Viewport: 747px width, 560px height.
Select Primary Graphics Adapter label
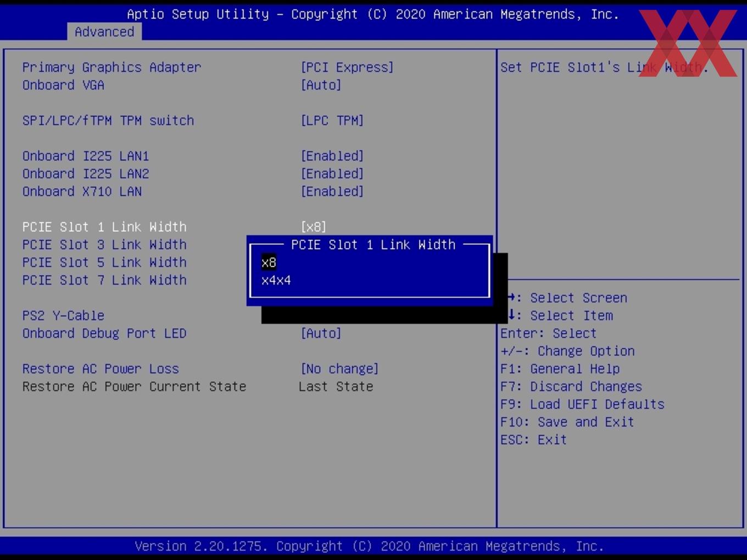click(x=112, y=68)
